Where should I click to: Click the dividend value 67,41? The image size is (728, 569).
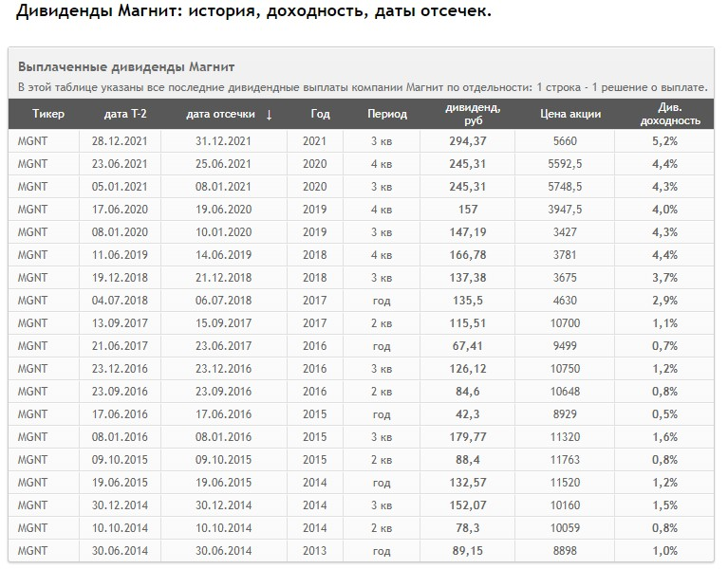click(x=468, y=345)
